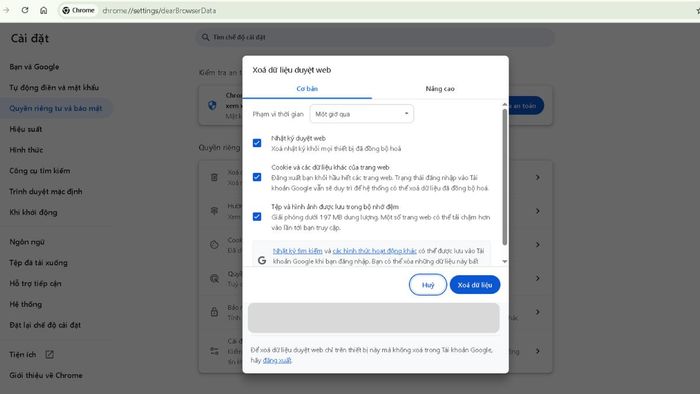Click the đăng xuất link

coord(277,360)
